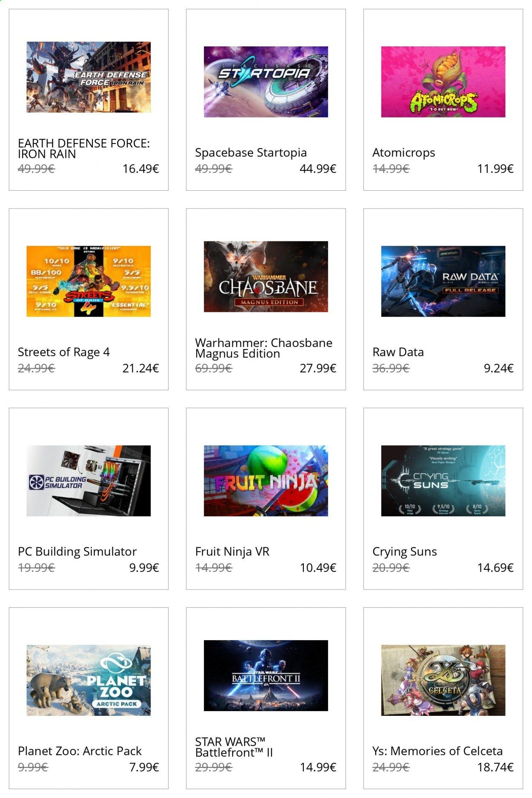Click the Planet Zoo Arctic Pack image
532x798 pixels.
point(89,680)
